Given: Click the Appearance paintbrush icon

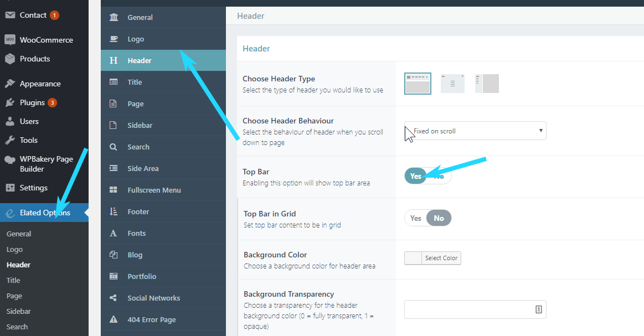Looking at the screenshot, I should click(x=10, y=84).
